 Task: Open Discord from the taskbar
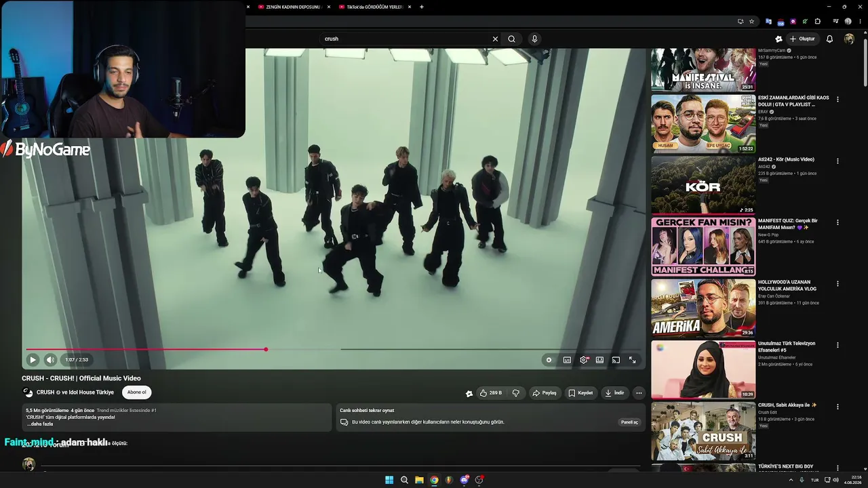click(464, 480)
